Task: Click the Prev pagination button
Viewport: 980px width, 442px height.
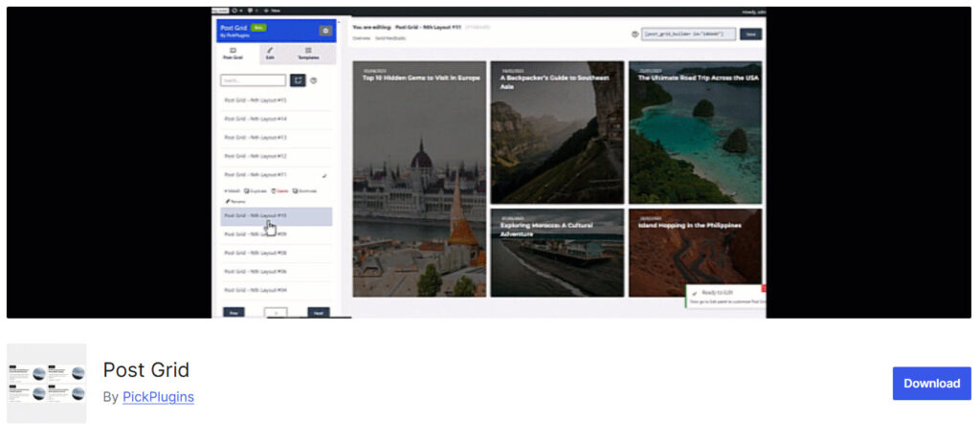Action: [234, 312]
